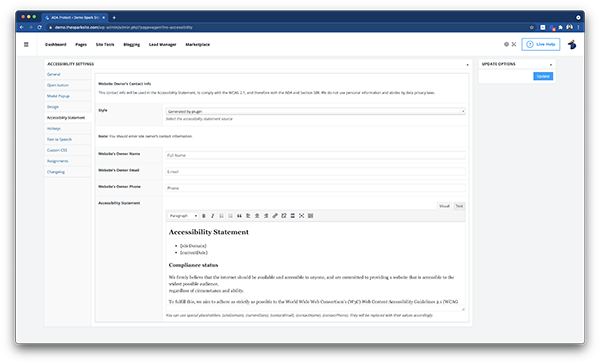This screenshot has width=600, height=364.
Task: Switch editor to Text mode
Action: pos(459,206)
